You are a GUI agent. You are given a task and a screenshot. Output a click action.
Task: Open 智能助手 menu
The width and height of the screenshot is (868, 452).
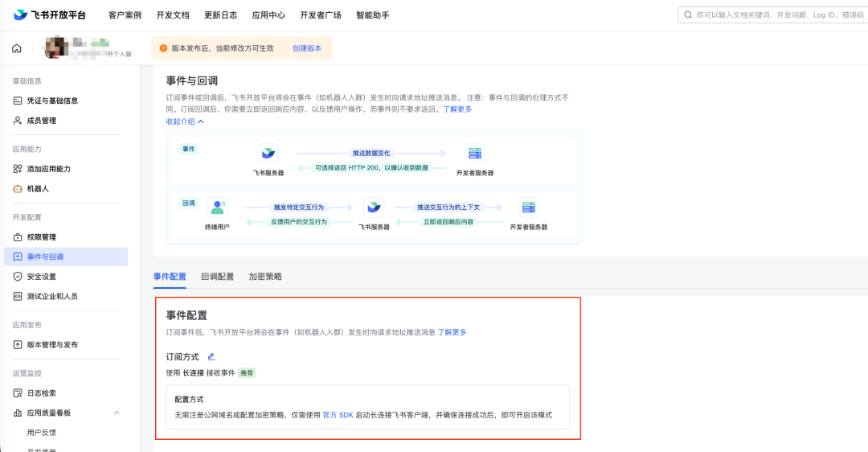373,15
